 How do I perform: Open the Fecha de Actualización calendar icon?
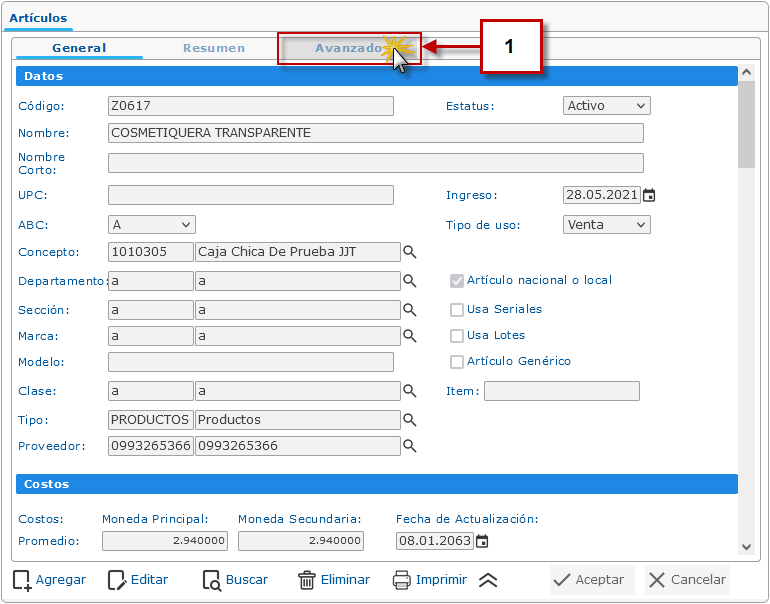click(482, 542)
